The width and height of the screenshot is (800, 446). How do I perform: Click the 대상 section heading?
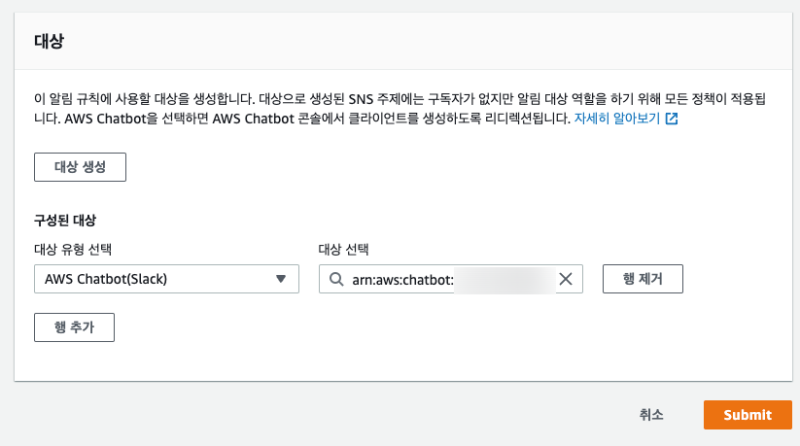click(49, 42)
